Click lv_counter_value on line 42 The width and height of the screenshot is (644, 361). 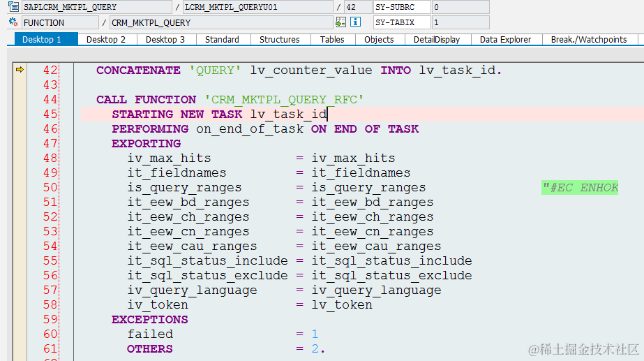[x=311, y=71]
